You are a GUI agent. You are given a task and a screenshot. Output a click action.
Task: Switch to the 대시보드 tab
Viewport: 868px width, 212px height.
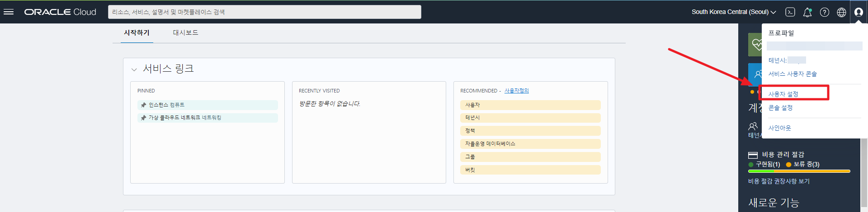pos(185,33)
